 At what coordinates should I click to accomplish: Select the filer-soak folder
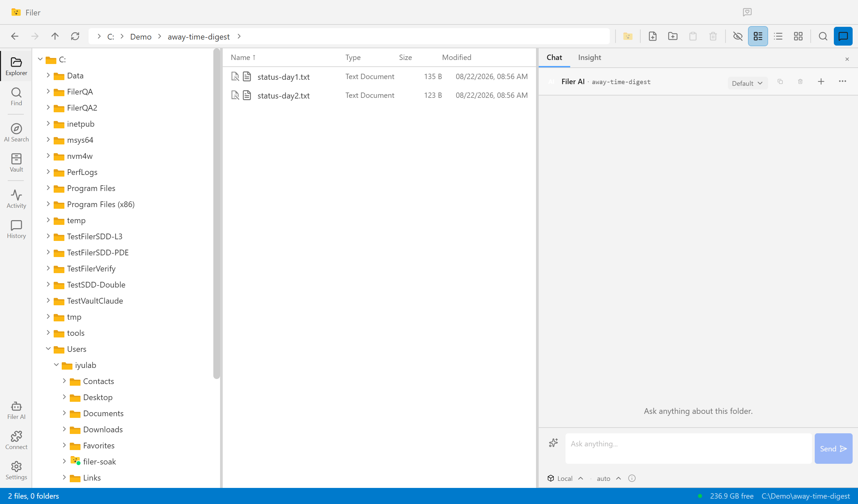click(99, 461)
